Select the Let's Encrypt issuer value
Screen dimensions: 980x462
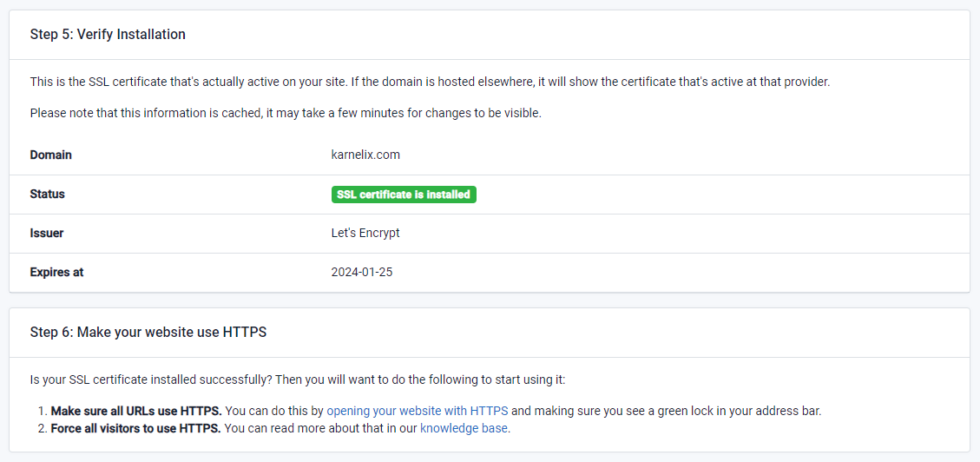(365, 233)
